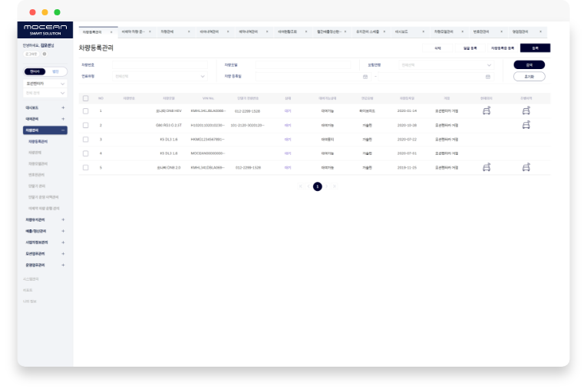Viewport: 587px width, 392px height.
Task: Open right car icon in row 5
Action: (x=526, y=167)
